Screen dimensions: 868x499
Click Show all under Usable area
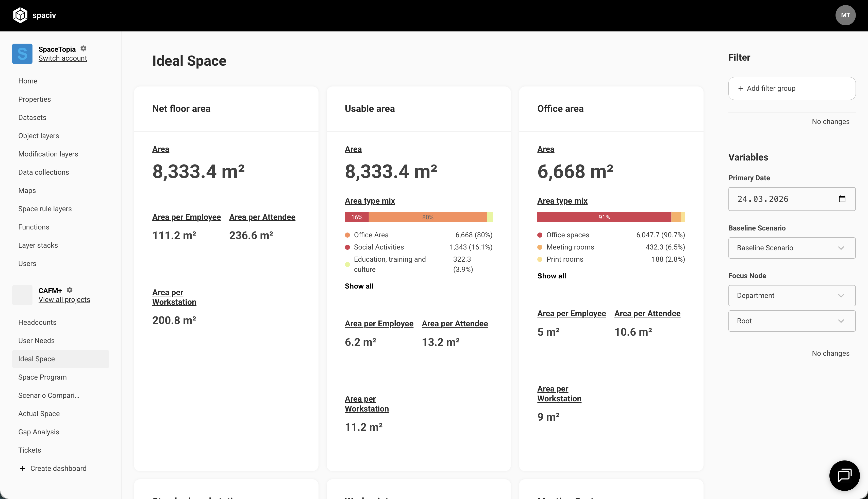point(359,286)
